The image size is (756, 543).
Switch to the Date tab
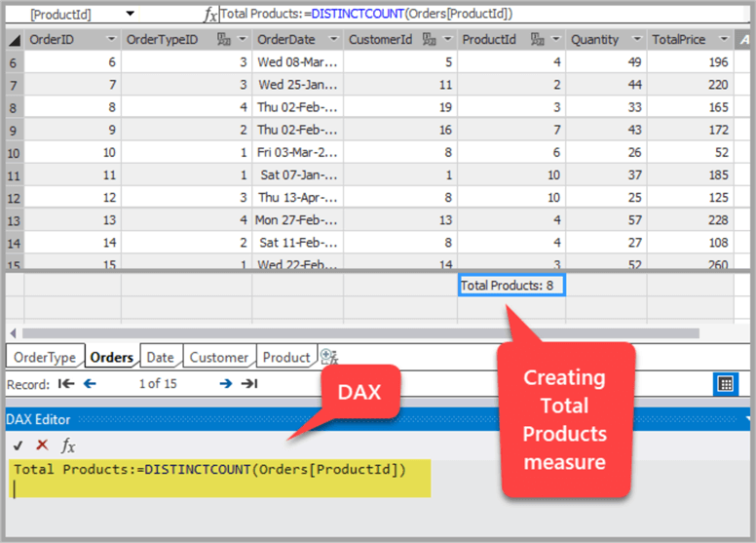160,357
